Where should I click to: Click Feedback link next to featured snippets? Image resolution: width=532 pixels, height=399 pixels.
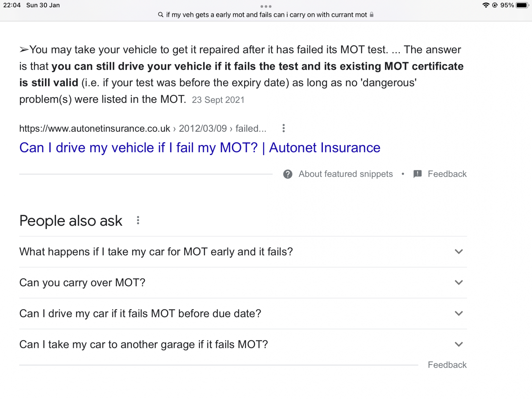[447, 174]
